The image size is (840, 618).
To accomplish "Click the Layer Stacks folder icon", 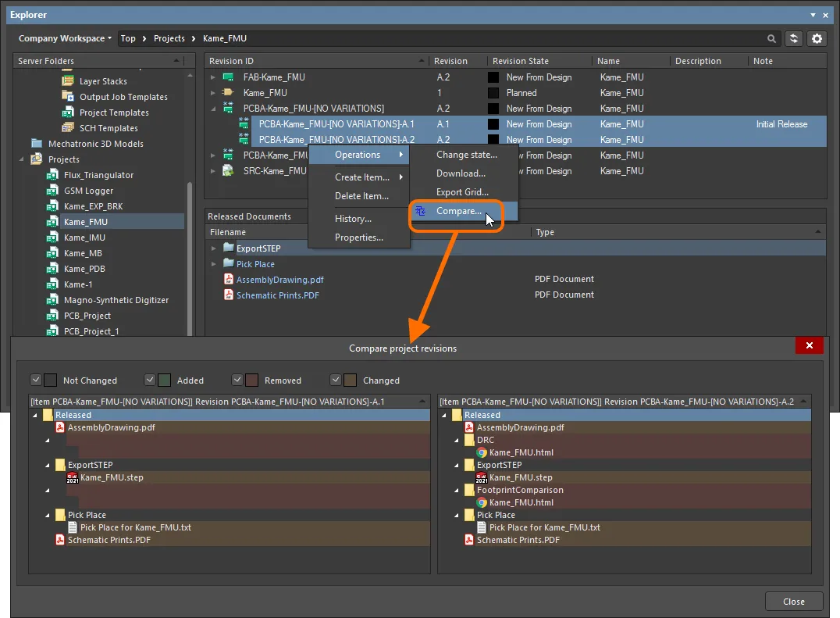I will point(68,81).
